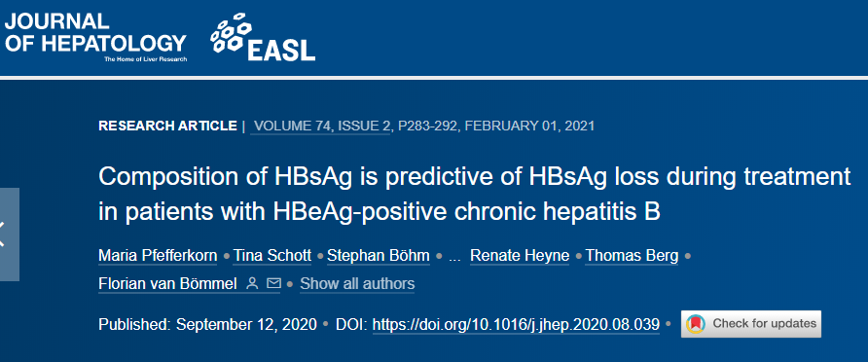The image size is (868, 362).
Task: Click the envelope email icon beside Florian van Bömmel
Action: click(273, 284)
